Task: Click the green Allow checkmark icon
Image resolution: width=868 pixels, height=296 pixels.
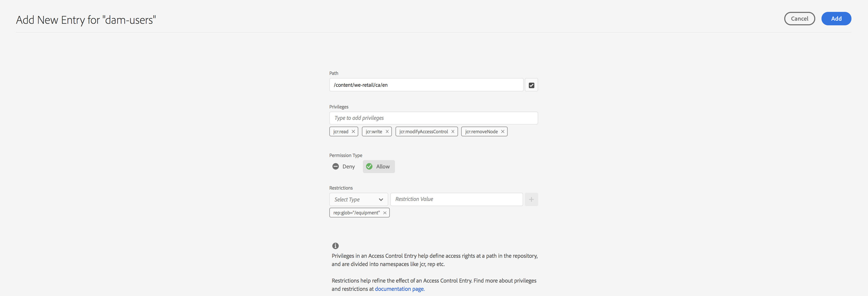Action: pyautogui.click(x=369, y=166)
